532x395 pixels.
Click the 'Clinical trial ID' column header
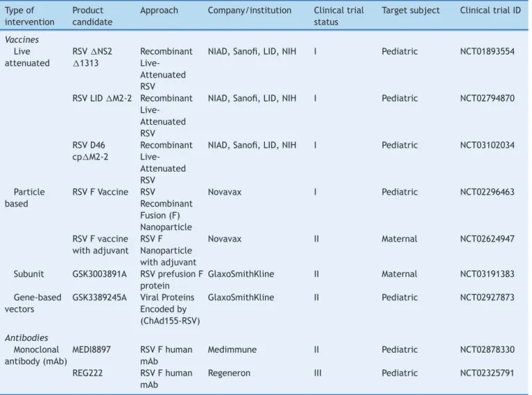click(490, 10)
